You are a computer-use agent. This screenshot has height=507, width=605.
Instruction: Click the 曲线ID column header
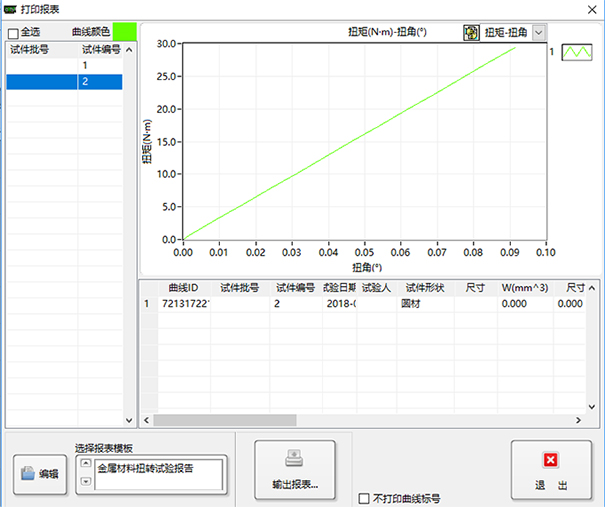pyautogui.click(x=183, y=288)
